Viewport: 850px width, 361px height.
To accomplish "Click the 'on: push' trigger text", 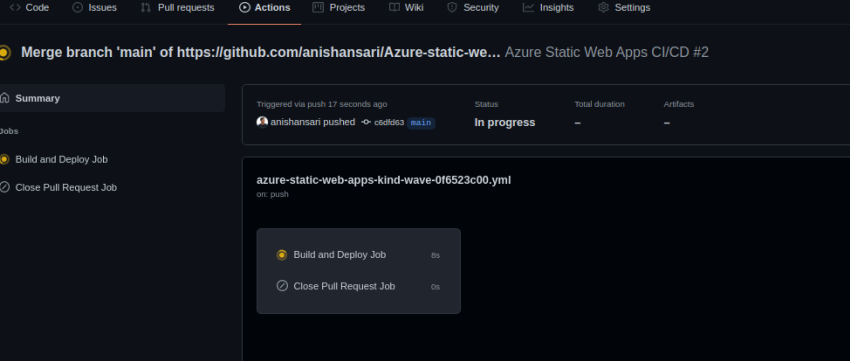I will click(273, 194).
